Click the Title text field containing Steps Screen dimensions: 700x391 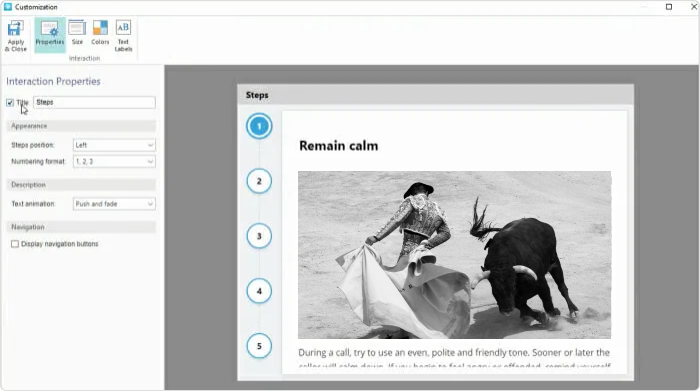point(95,102)
